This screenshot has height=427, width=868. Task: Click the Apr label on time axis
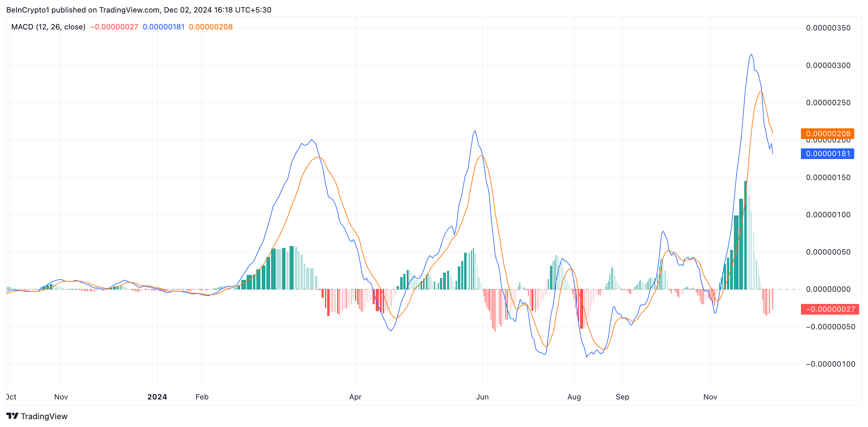(355, 397)
